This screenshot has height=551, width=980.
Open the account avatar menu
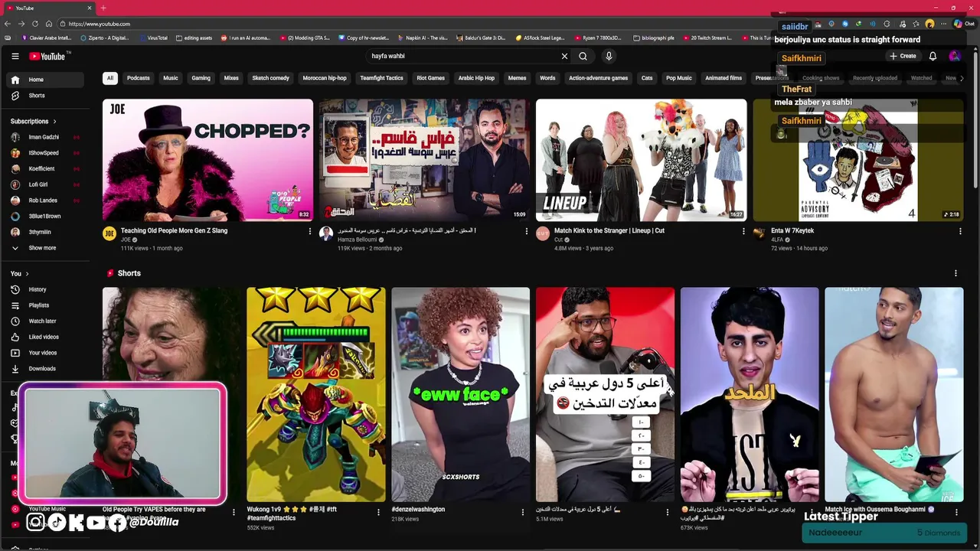954,56
